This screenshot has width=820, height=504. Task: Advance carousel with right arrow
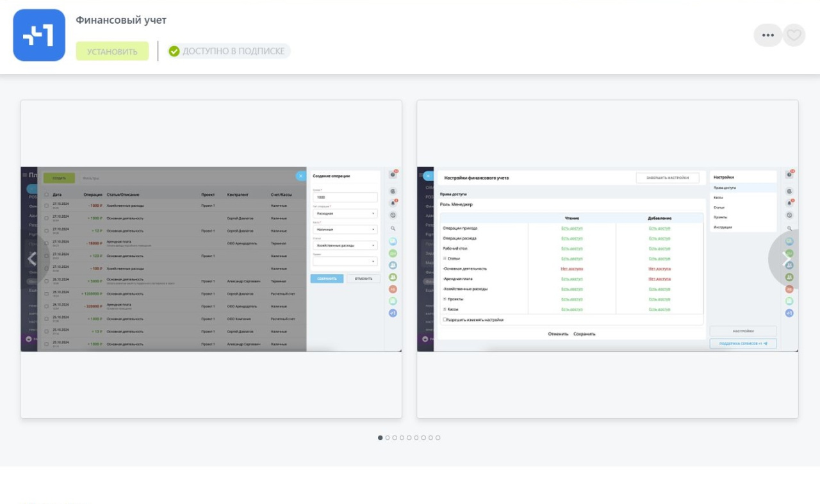pos(785,259)
